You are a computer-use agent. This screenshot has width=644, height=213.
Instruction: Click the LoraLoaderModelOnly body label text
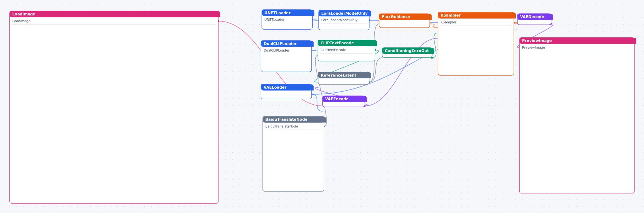click(x=339, y=20)
